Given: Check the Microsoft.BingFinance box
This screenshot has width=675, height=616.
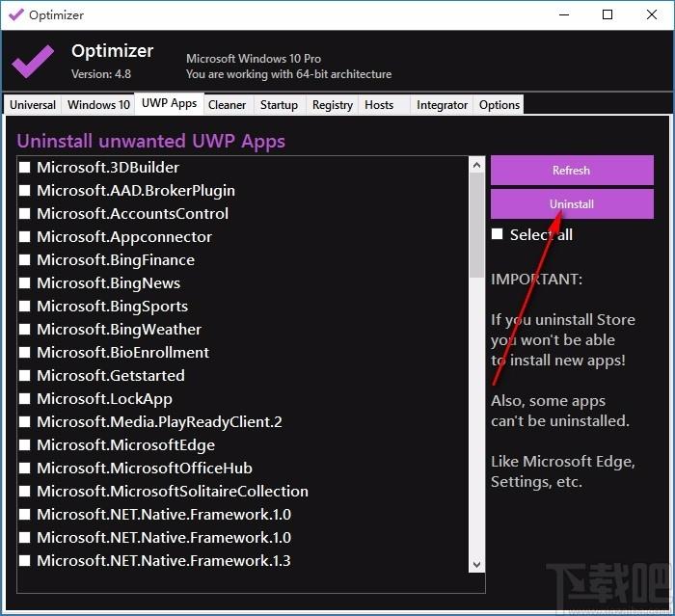Looking at the screenshot, I should 25,260.
